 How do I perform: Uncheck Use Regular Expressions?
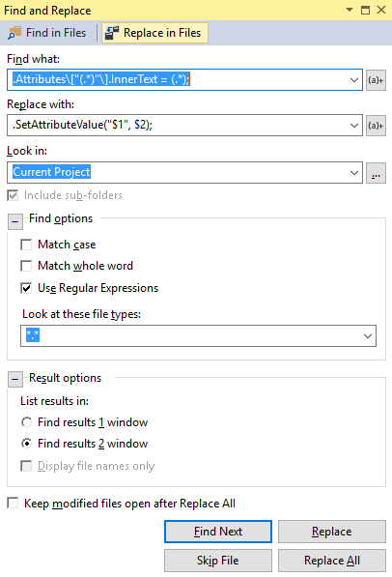click(x=26, y=288)
